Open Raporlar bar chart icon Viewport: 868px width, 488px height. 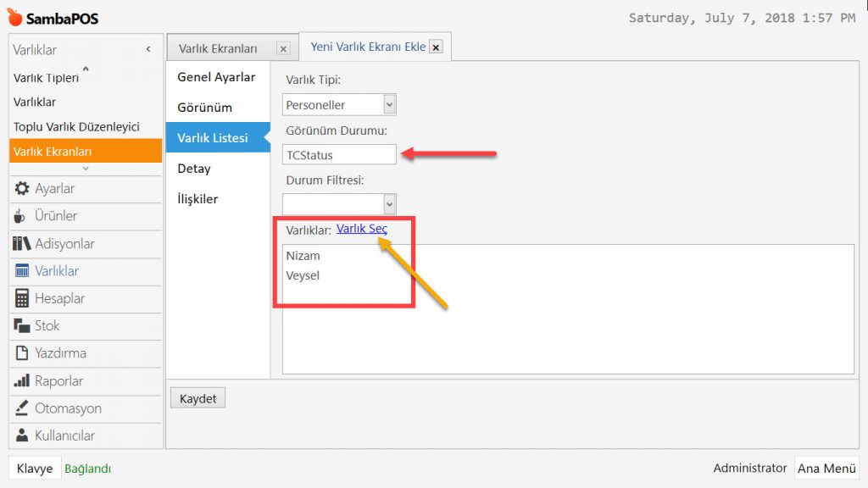(22, 381)
